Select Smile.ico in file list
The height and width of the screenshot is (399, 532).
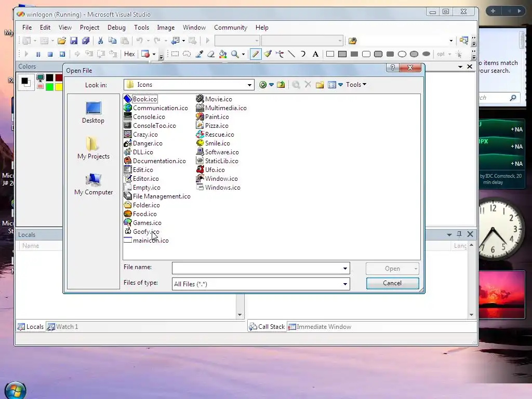214,143
